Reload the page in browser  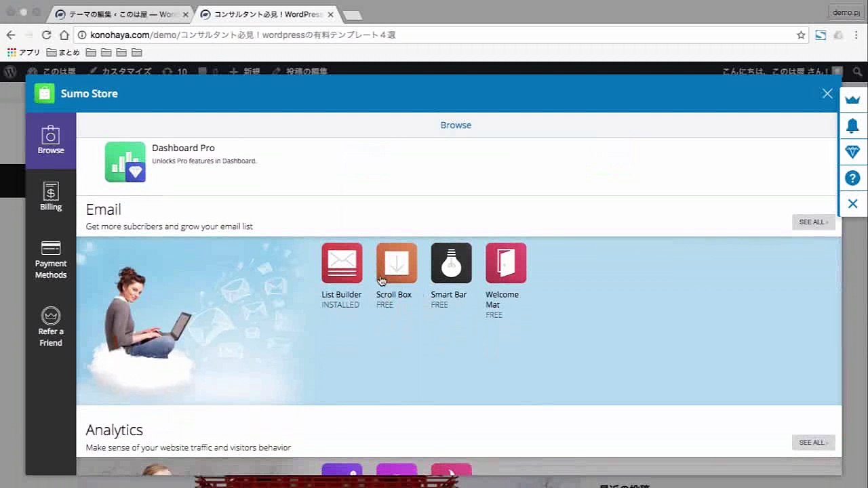[46, 35]
